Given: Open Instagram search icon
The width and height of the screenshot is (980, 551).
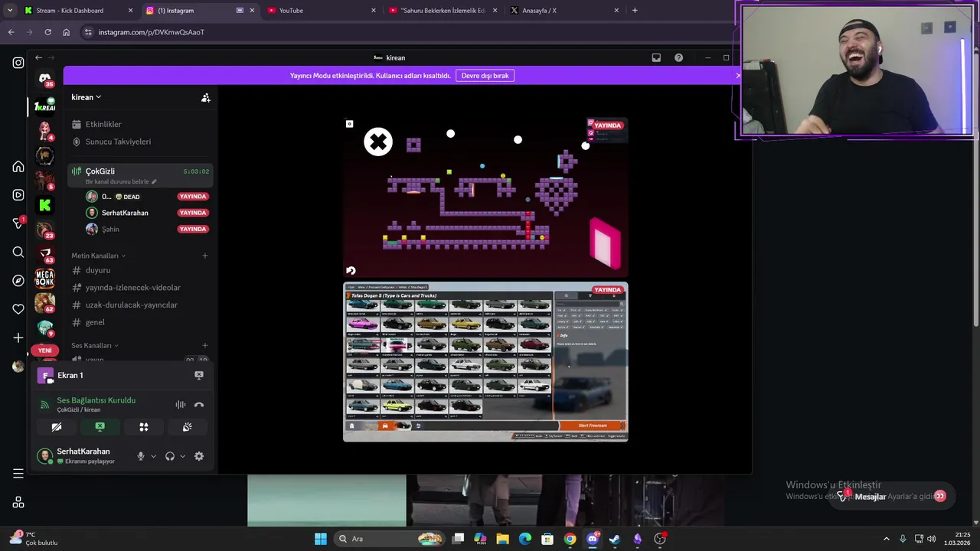Looking at the screenshot, I should tap(18, 252).
